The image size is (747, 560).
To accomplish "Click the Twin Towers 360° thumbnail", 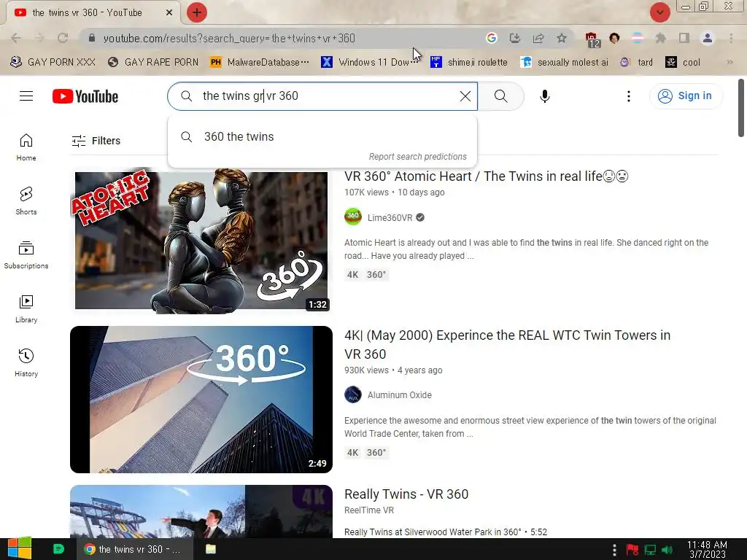I will [x=201, y=400].
